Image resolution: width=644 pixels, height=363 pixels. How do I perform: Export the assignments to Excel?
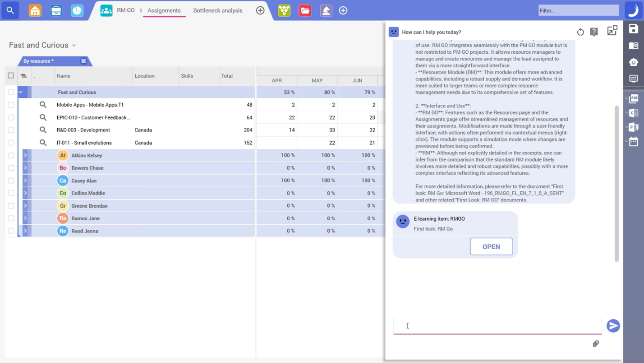pos(633,113)
